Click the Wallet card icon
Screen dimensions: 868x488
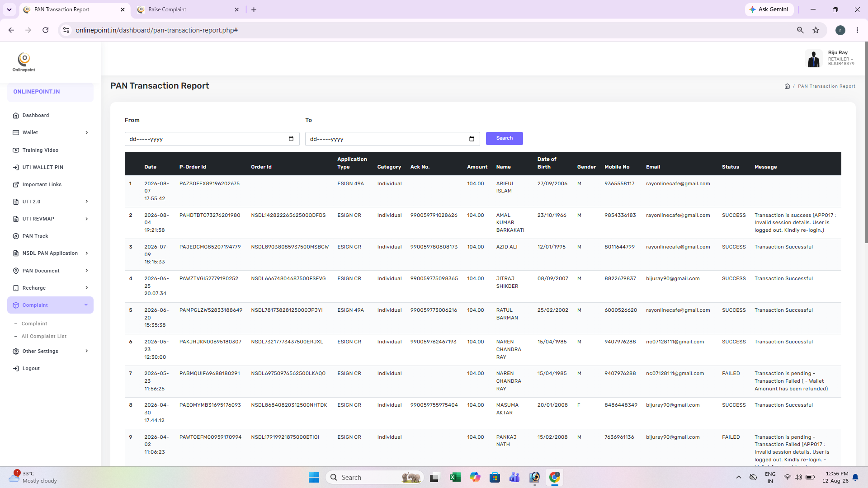[16, 133]
